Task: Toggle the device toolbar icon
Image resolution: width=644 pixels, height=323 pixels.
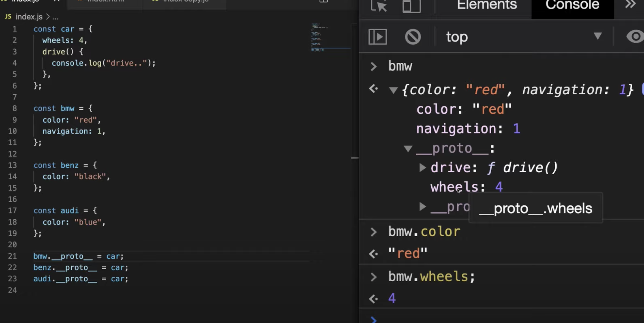Action: pos(411,6)
